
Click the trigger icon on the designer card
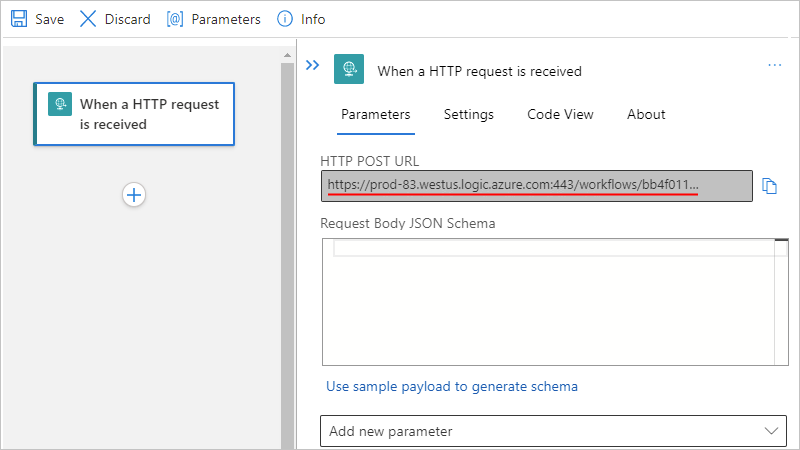[x=60, y=104]
